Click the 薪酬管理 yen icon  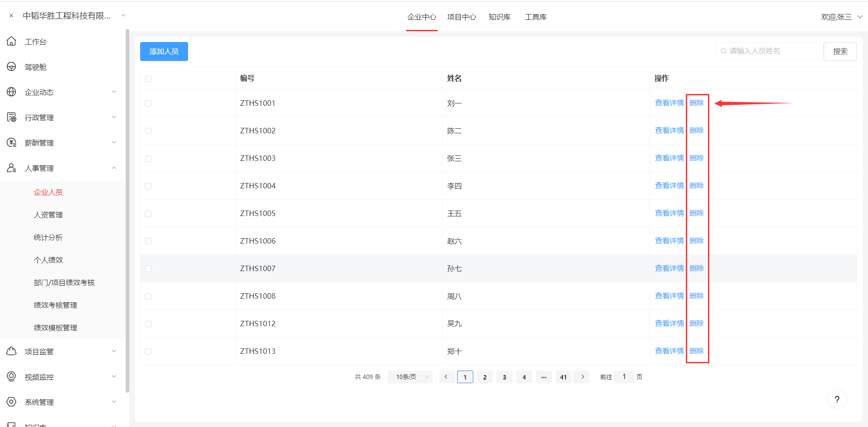pos(12,143)
